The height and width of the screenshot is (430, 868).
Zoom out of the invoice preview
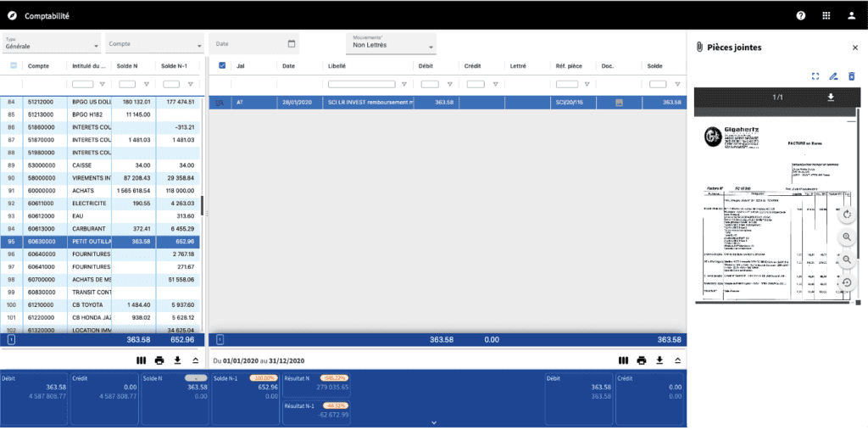pyautogui.click(x=847, y=260)
